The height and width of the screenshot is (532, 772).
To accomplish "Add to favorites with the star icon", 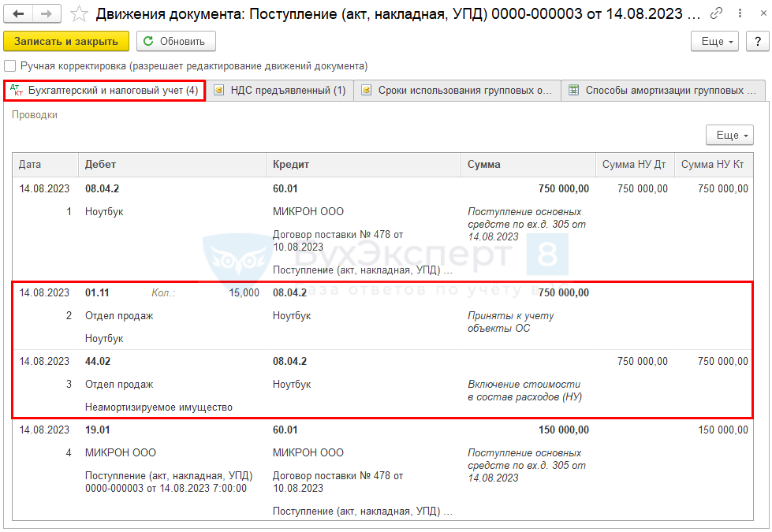I will [x=79, y=13].
